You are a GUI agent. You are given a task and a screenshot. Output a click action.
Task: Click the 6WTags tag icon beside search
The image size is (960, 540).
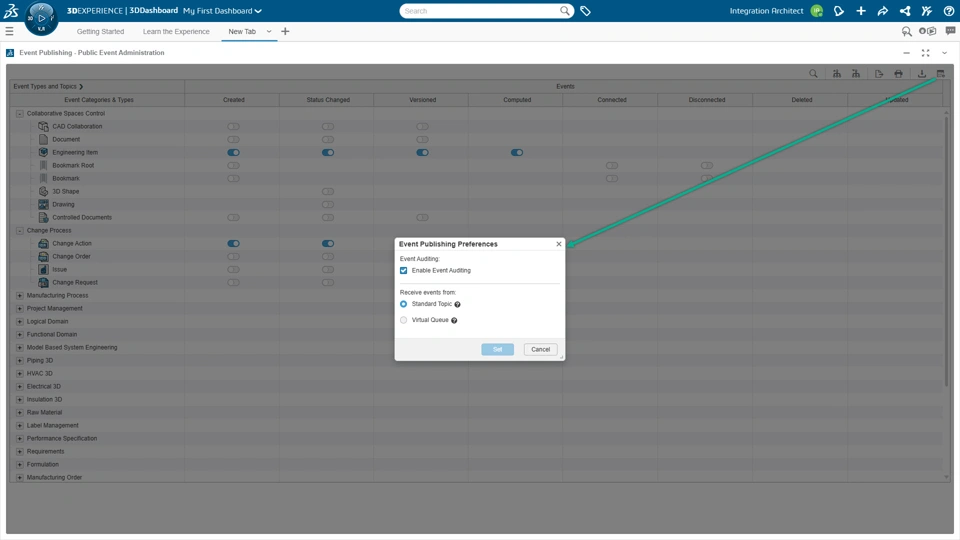pyautogui.click(x=586, y=11)
